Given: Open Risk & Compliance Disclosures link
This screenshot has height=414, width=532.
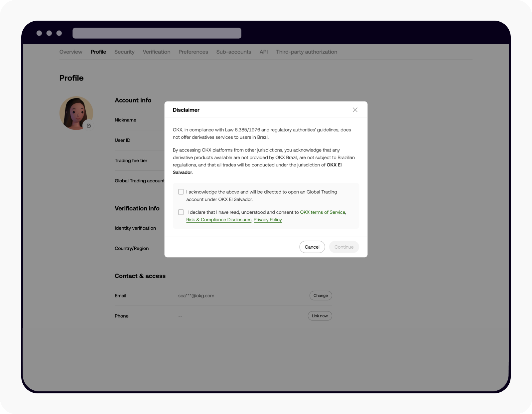Looking at the screenshot, I should pos(219,220).
